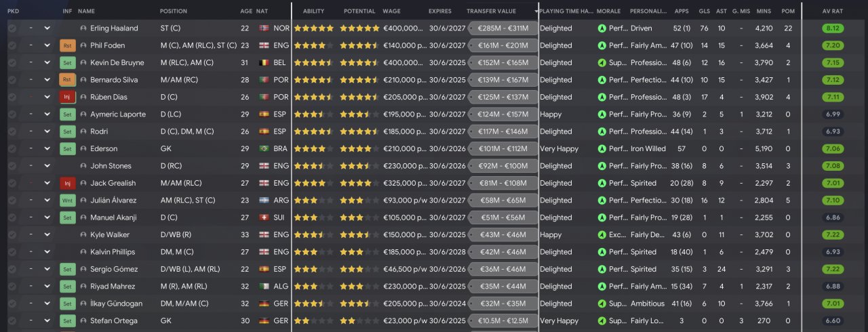The width and height of the screenshot is (868, 332).
Task: Sort by the MORALE column header
Action: point(608,12)
